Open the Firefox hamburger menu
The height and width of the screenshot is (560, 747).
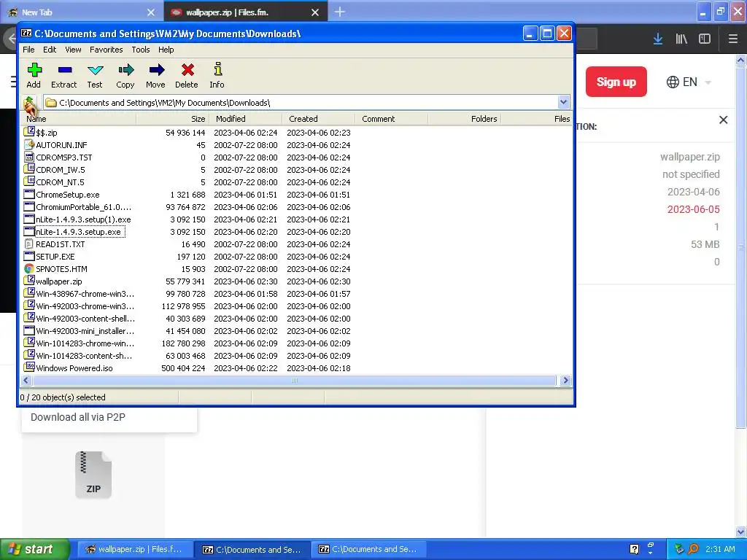733,39
